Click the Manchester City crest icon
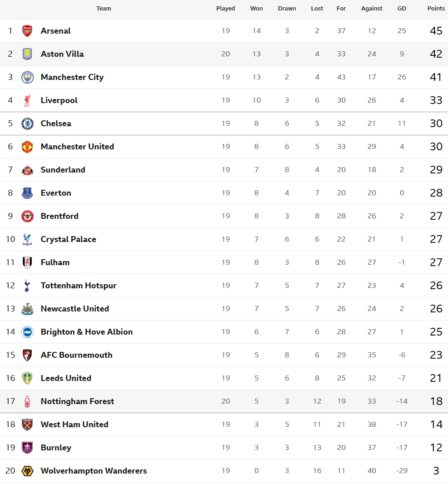448x484 pixels. (x=27, y=77)
